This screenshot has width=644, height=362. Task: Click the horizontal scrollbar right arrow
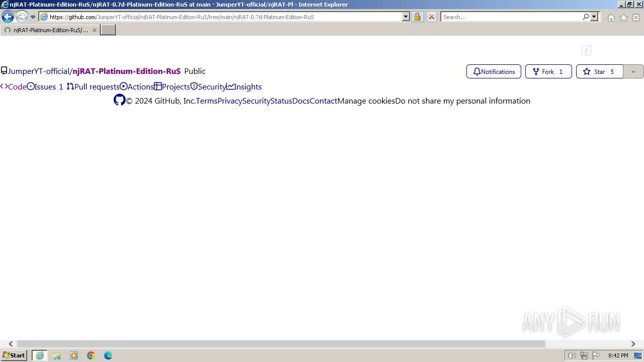(633, 344)
